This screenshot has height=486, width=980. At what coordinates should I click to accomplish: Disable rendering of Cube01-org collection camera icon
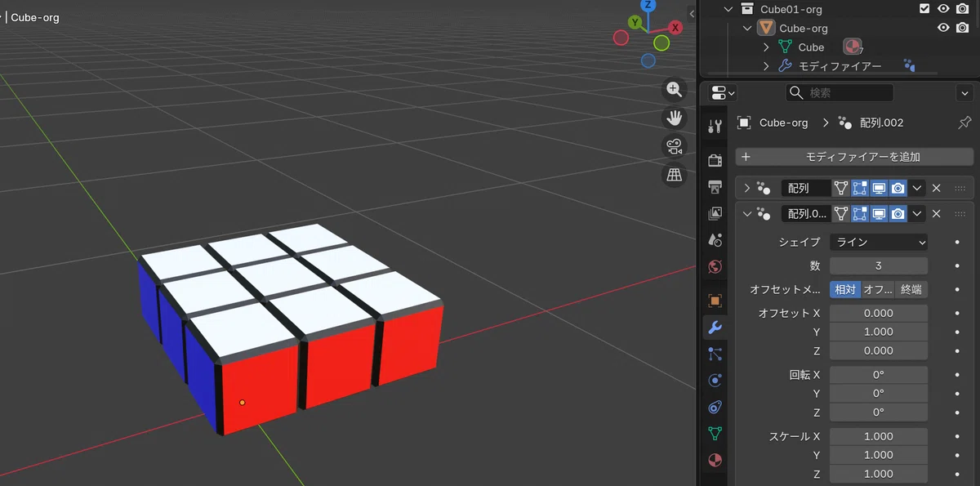tap(962, 8)
